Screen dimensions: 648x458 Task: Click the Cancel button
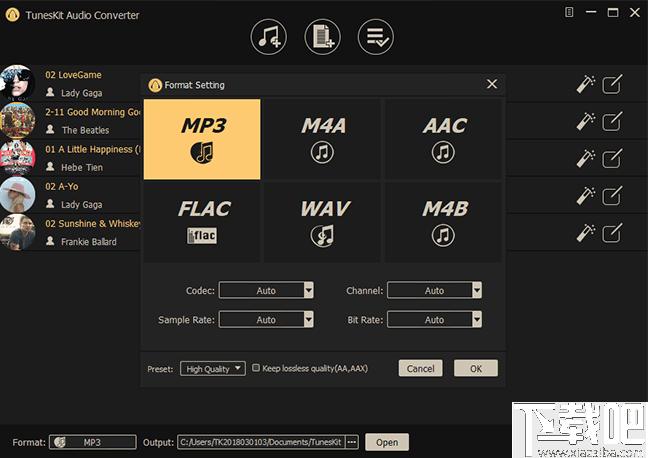point(420,368)
